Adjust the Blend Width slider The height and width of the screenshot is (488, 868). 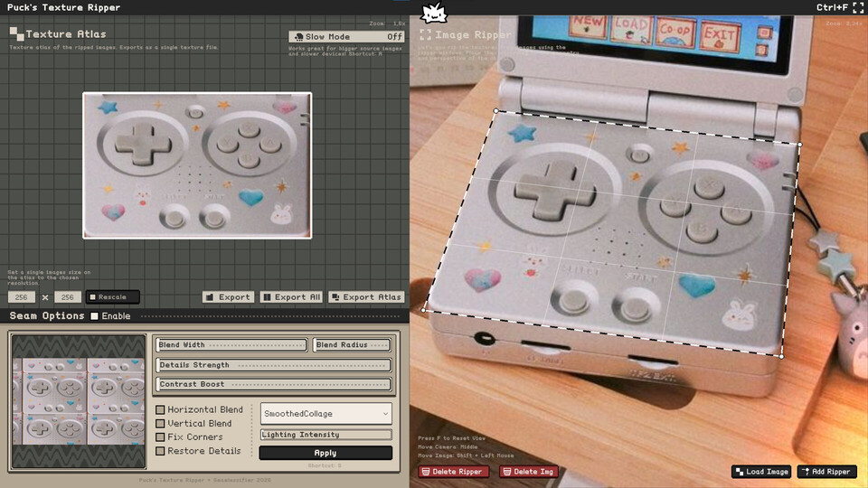pyautogui.click(x=231, y=344)
